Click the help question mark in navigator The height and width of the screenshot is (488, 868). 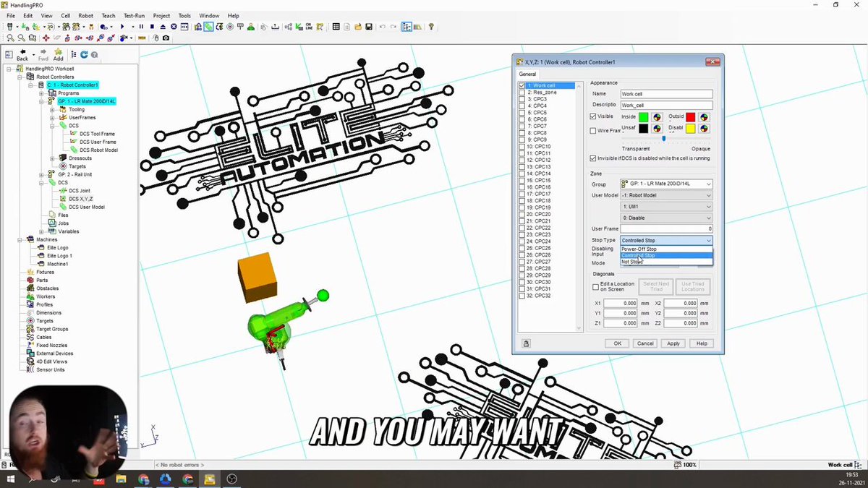(x=94, y=54)
